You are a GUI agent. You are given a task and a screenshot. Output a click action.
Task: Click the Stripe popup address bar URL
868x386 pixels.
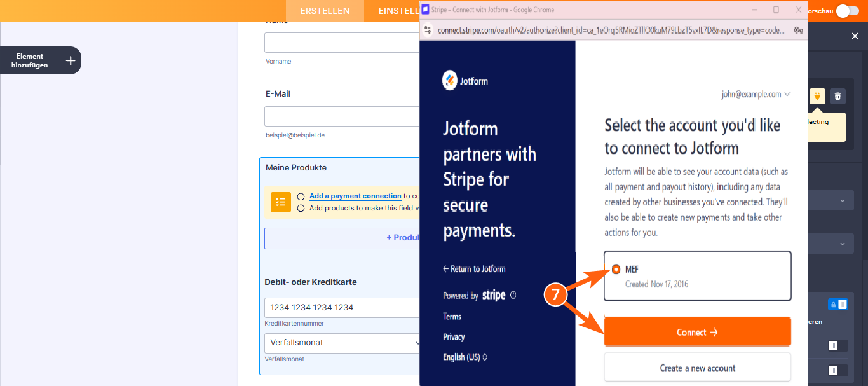pyautogui.click(x=611, y=30)
